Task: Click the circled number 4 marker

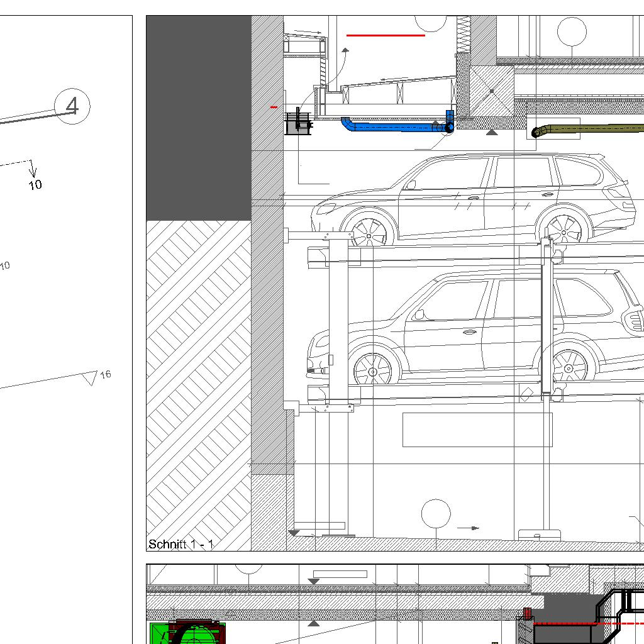Action: 72,106
